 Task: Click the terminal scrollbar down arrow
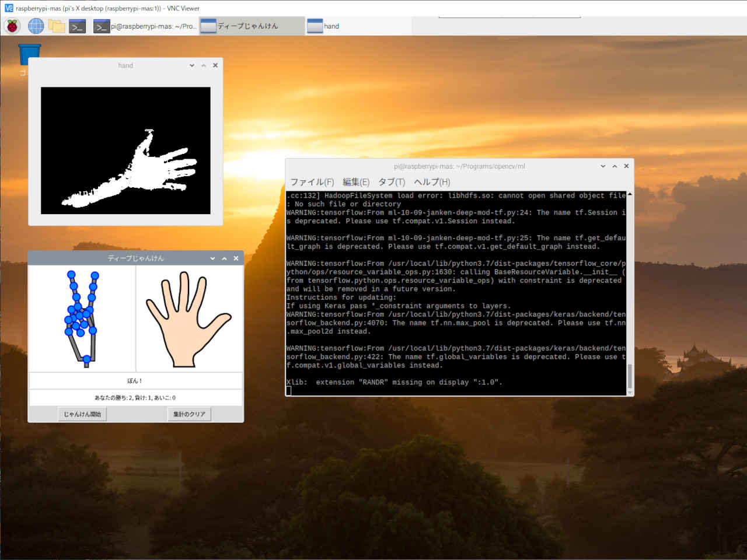tap(630, 393)
